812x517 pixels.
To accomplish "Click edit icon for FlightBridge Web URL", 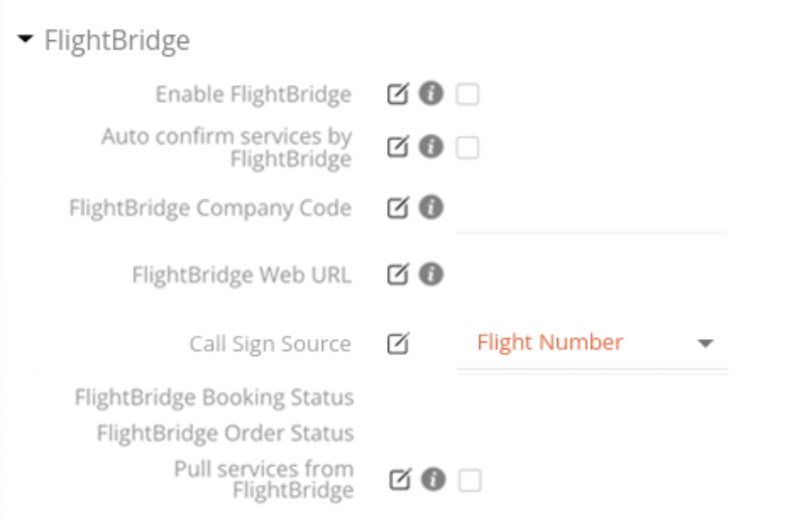I will tap(398, 274).
